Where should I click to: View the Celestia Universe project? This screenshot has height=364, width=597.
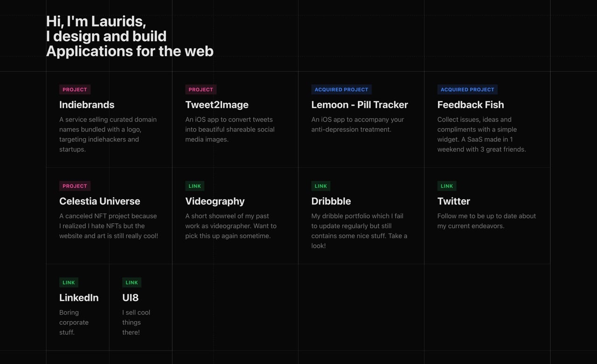coord(100,201)
